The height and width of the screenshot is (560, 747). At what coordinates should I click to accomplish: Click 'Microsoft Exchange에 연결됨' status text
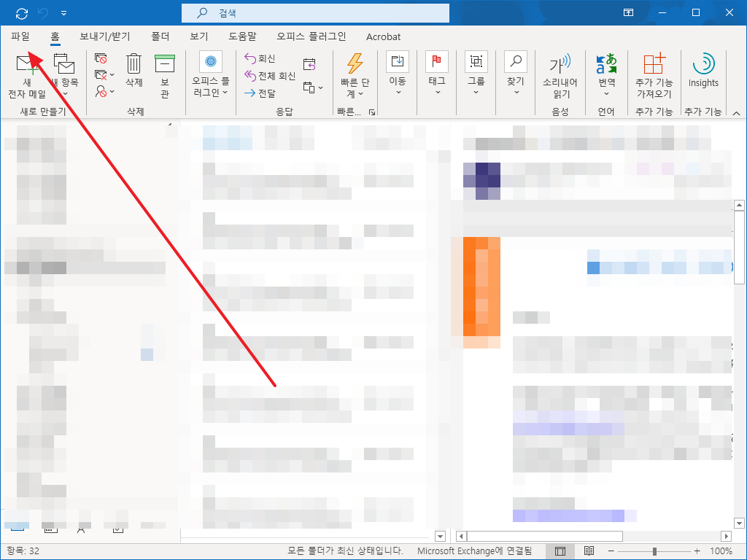pos(474,551)
